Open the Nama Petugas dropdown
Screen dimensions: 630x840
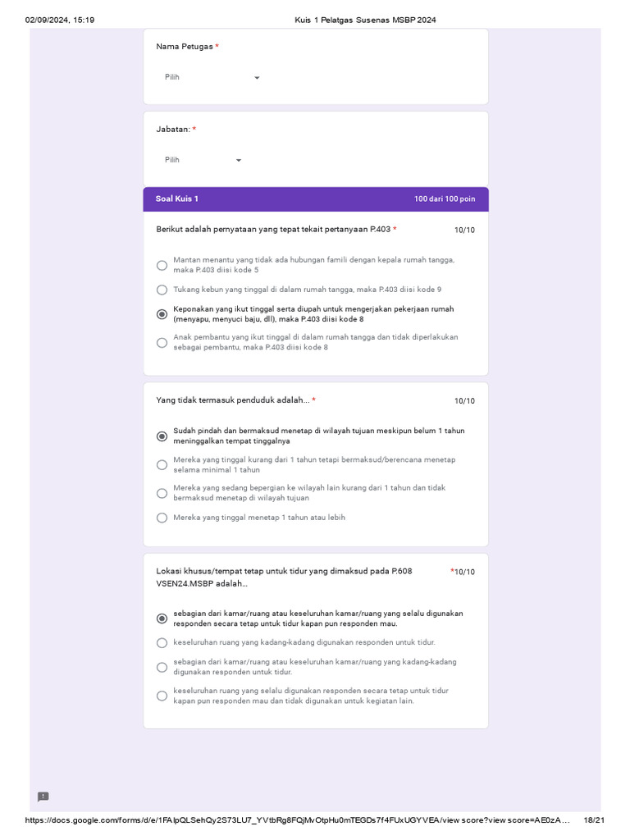[211, 77]
